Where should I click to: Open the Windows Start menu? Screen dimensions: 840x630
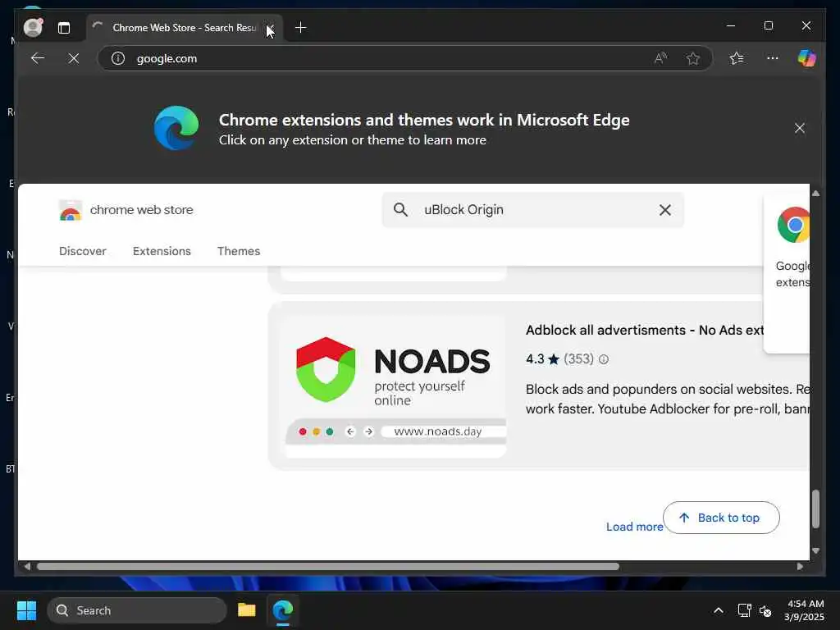(26, 610)
